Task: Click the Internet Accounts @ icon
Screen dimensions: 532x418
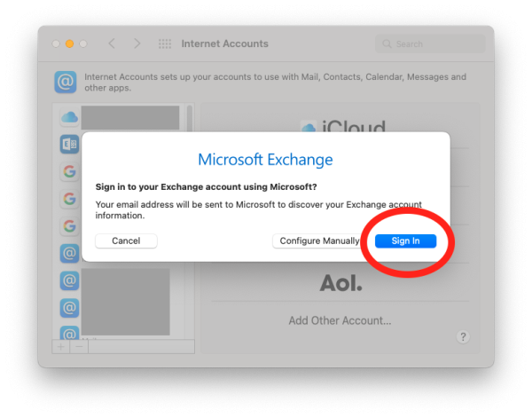Action: coord(65,82)
